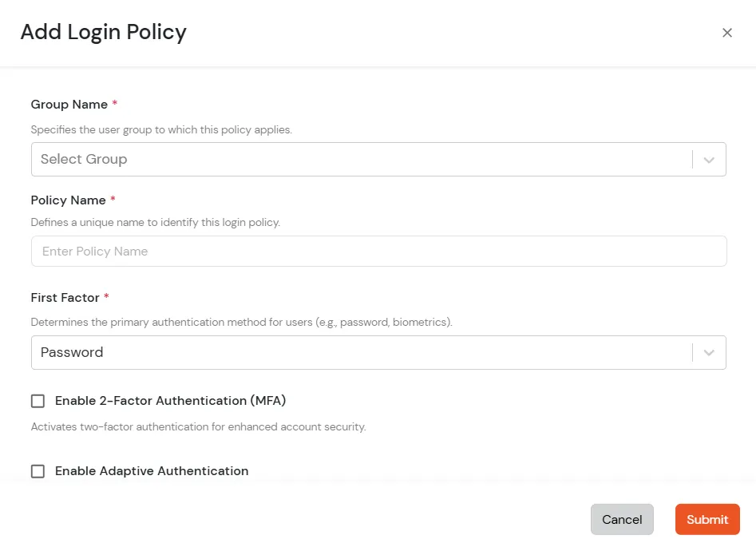The image size is (756, 547).
Task: Click the Add Login Policy title
Action: point(103,33)
